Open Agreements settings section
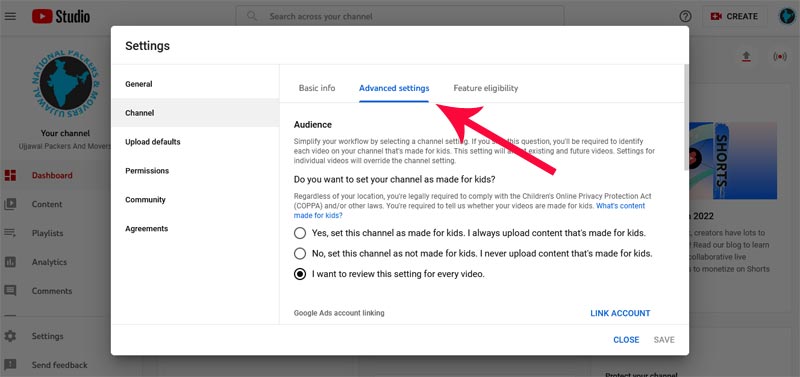This screenshot has width=800, height=377. [195, 229]
